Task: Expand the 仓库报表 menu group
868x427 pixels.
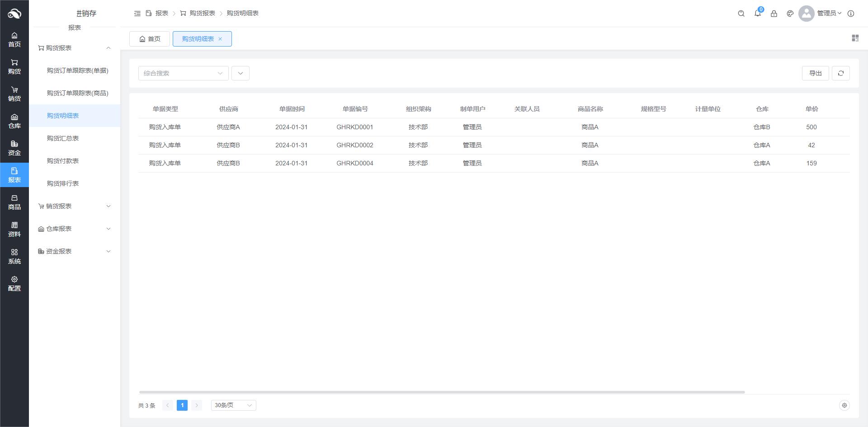Action: [x=75, y=229]
